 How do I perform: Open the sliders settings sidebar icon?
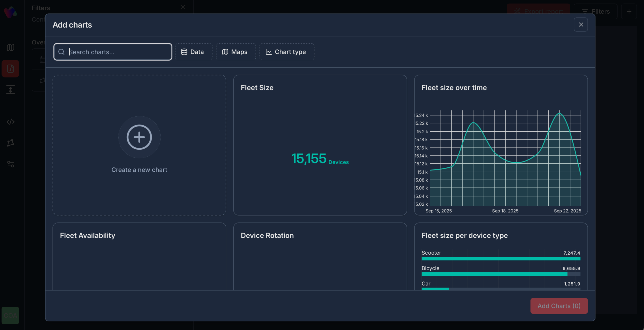click(10, 164)
